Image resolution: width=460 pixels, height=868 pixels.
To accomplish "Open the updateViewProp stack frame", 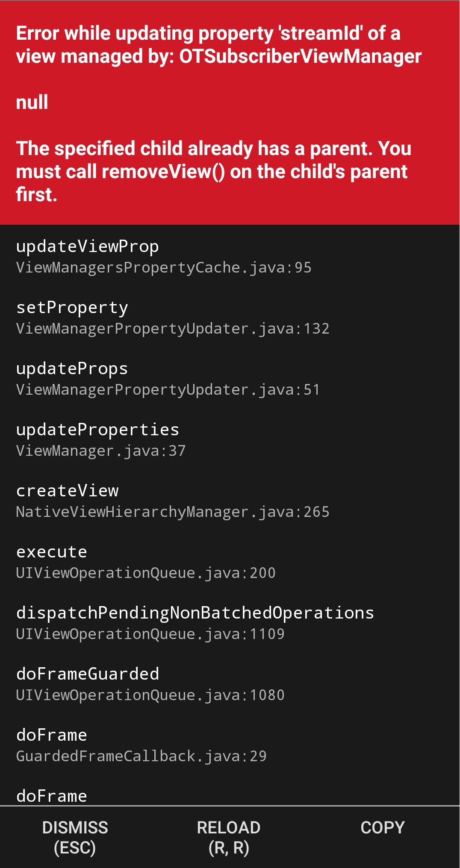I will [87, 246].
